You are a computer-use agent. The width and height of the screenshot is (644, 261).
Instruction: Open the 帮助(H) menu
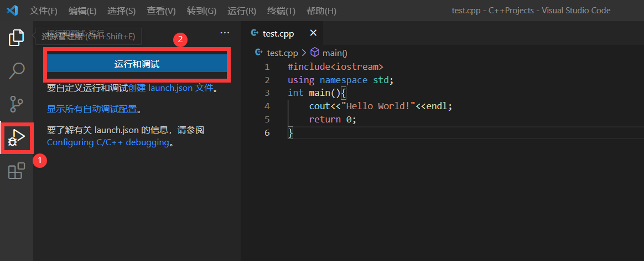coord(321,11)
